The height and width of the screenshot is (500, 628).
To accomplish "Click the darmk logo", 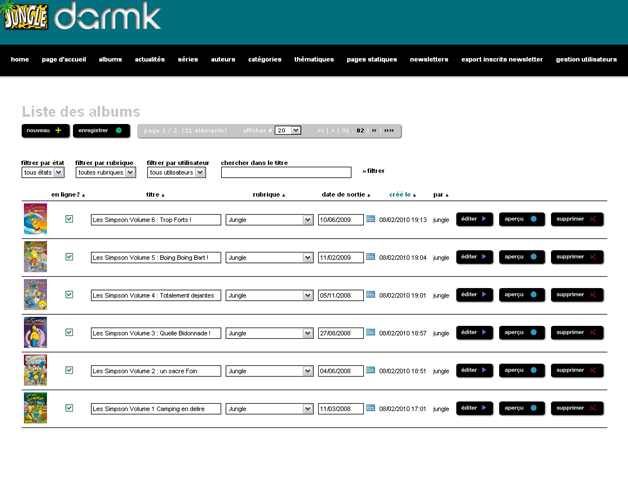I will point(107,16).
